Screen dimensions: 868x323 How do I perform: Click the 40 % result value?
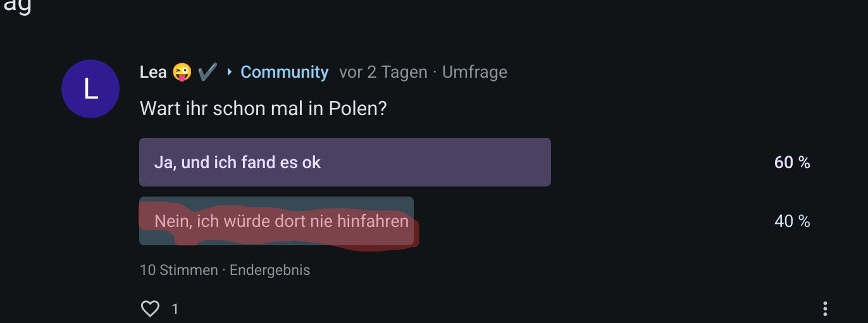point(792,221)
